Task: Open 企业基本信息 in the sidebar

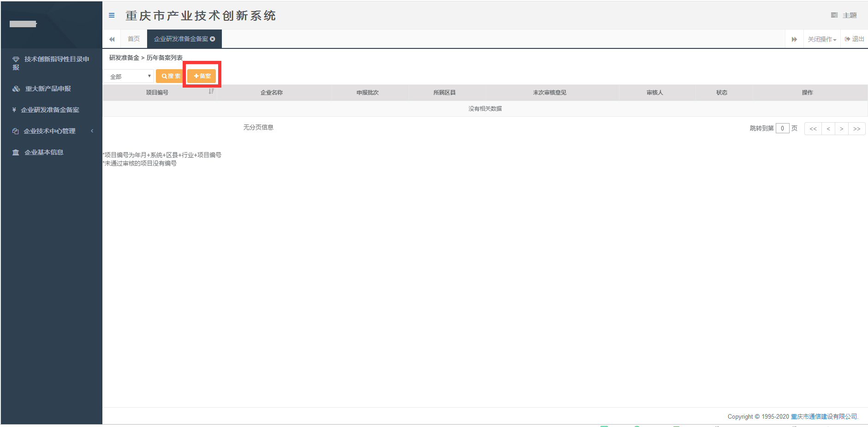Action: tap(44, 152)
